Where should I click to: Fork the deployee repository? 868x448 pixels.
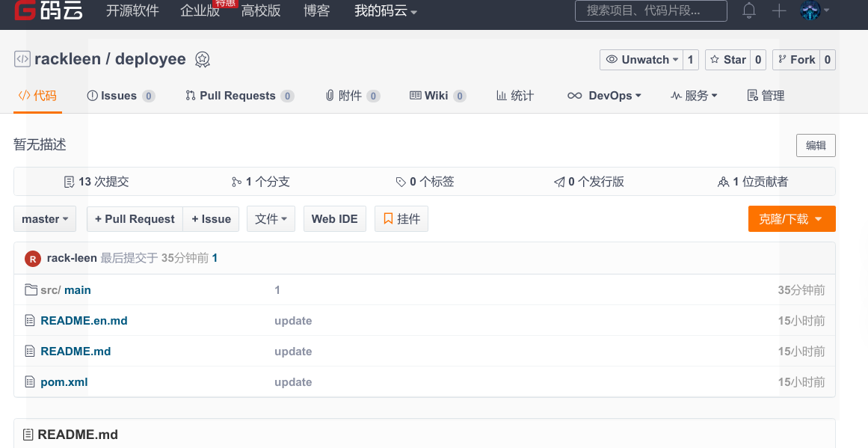(x=795, y=60)
